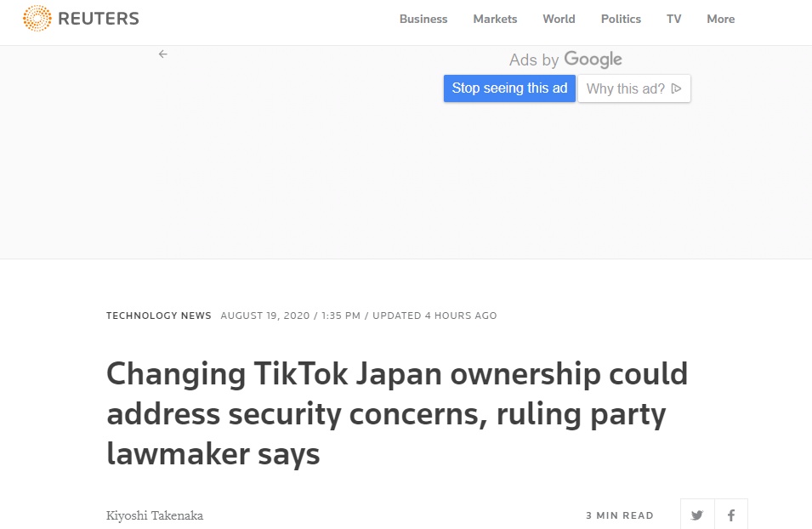812x529 pixels.
Task: Open the World section
Action: [x=559, y=19]
